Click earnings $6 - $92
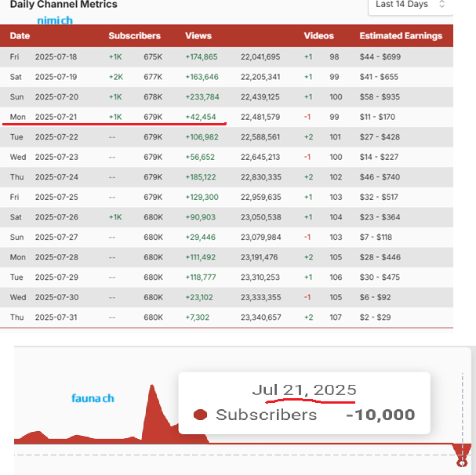Image resolution: width=476 pixels, height=475 pixels. (375, 297)
